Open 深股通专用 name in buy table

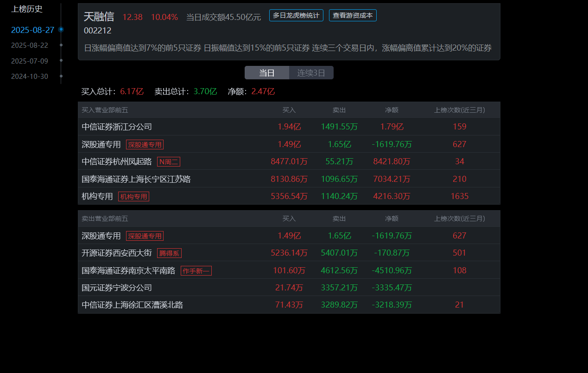coord(101,144)
